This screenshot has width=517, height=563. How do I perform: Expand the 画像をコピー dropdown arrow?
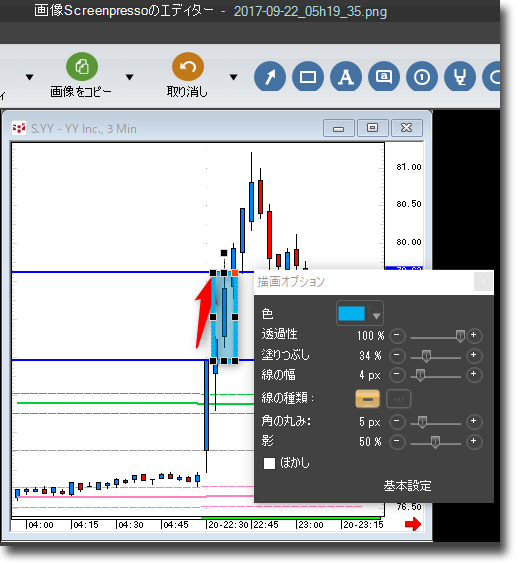tap(130, 77)
